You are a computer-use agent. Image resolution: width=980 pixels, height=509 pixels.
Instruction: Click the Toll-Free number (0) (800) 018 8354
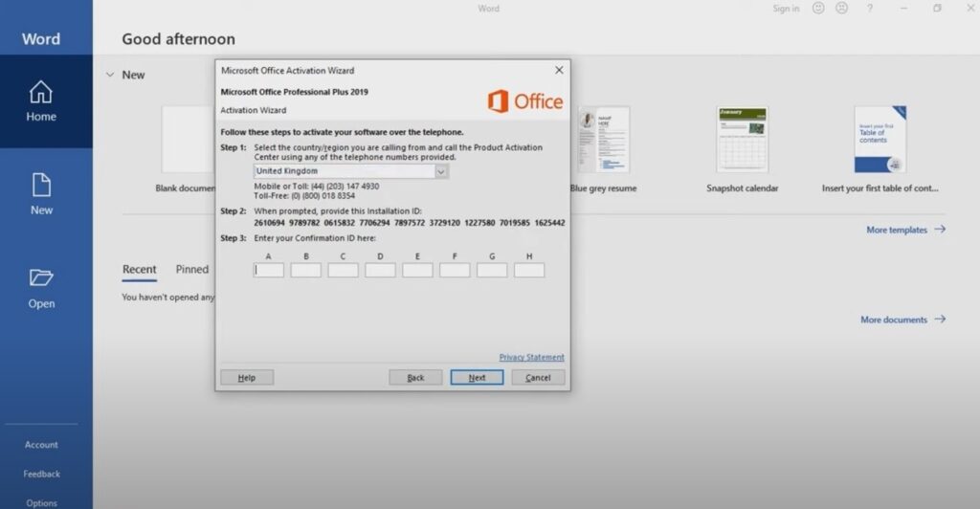323,195
